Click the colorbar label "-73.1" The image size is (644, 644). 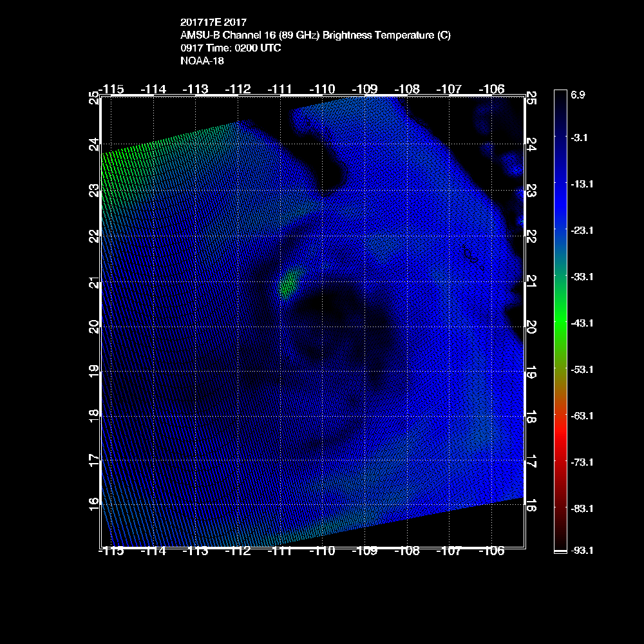coord(582,462)
